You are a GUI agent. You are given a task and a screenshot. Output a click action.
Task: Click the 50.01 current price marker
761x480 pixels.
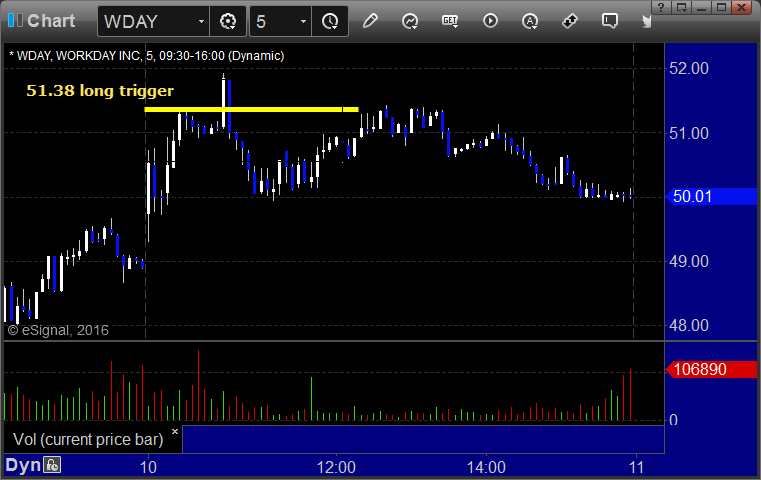[x=712, y=197]
